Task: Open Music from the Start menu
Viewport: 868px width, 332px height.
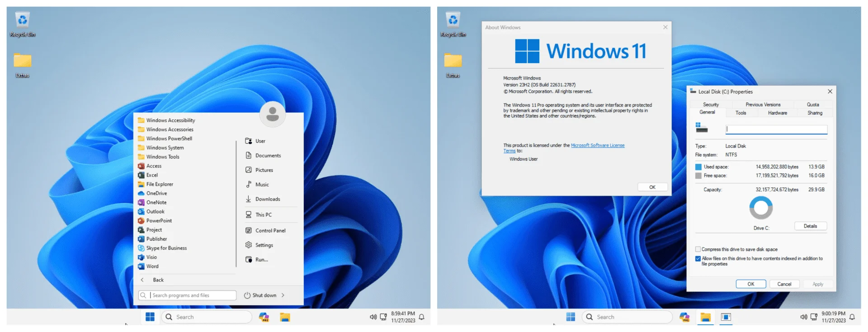Action: coord(257,184)
